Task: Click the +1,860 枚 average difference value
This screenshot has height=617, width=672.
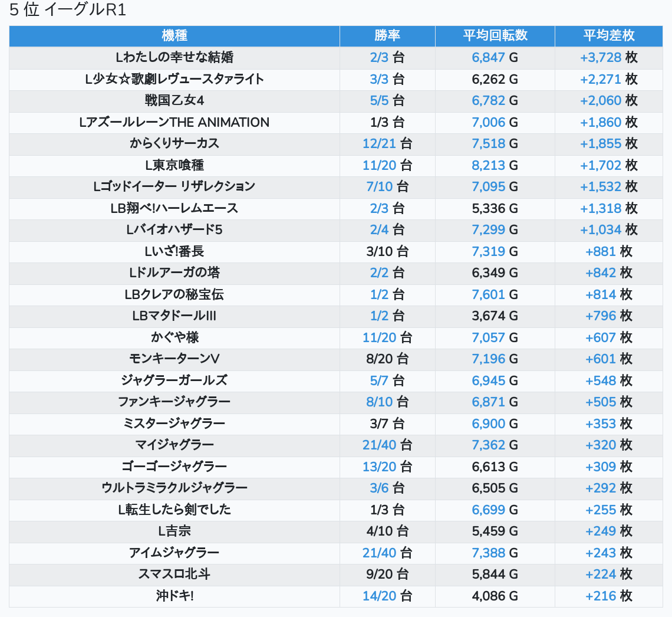Action: coord(608,122)
